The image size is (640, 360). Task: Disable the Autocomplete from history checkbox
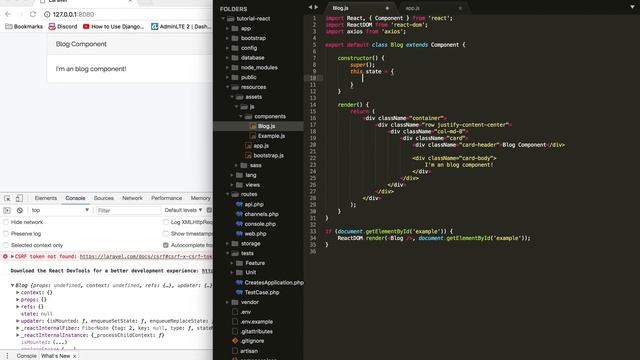point(166,245)
